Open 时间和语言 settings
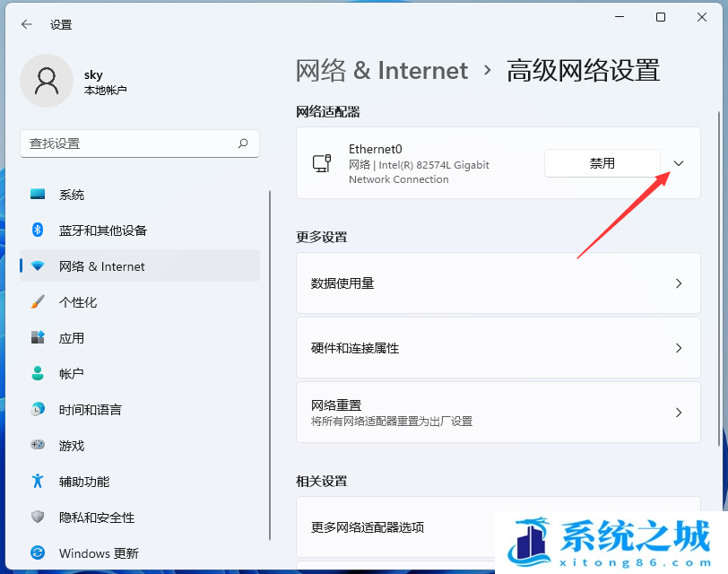728x574 pixels. (x=90, y=410)
